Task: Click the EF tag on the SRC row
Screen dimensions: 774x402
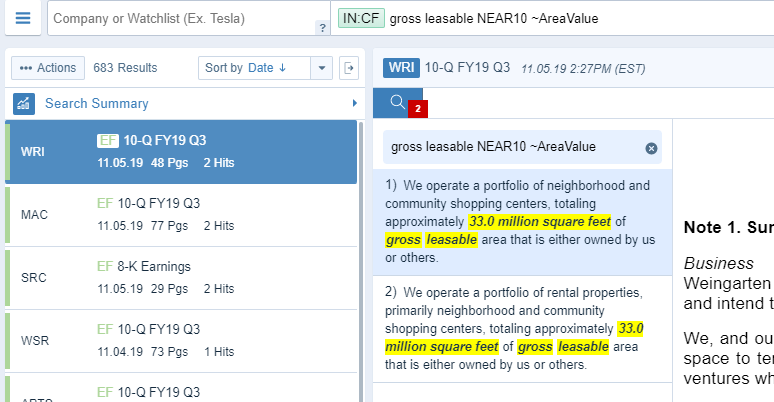Action: coord(105,267)
